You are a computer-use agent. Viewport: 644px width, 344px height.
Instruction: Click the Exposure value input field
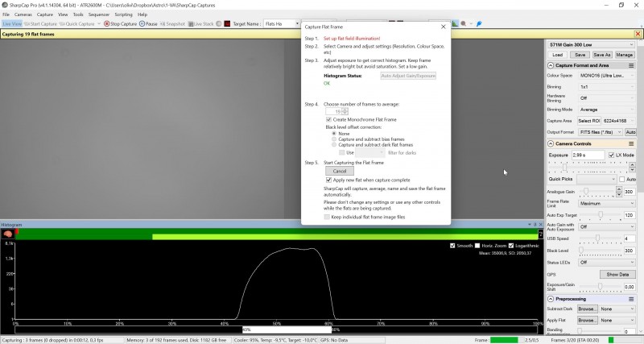coord(588,155)
